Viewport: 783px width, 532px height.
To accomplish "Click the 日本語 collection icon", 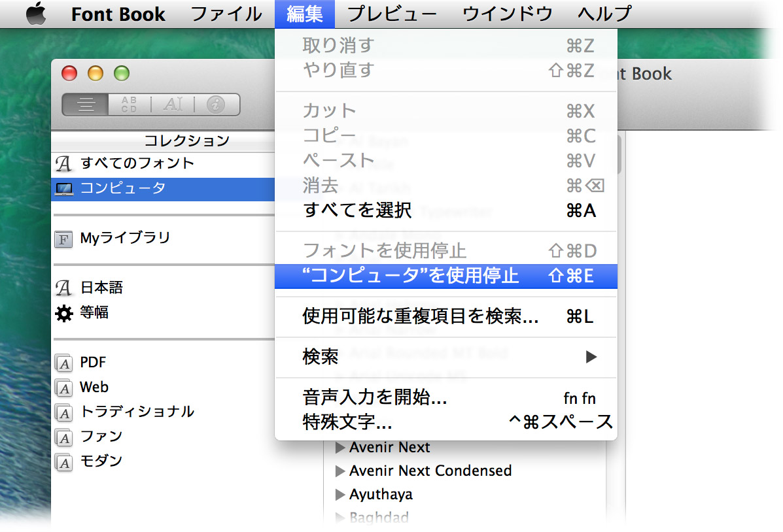I will pyautogui.click(x=63, y=288).
